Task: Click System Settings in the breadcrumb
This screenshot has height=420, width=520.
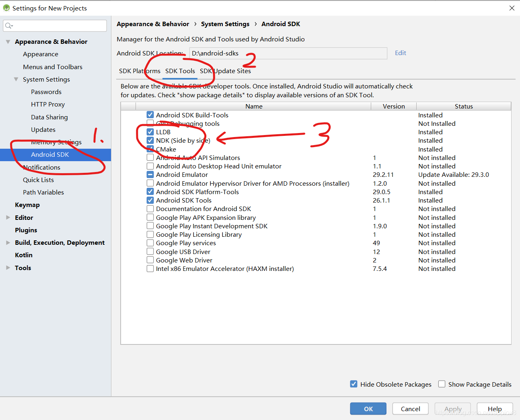Action: (225, 24)
